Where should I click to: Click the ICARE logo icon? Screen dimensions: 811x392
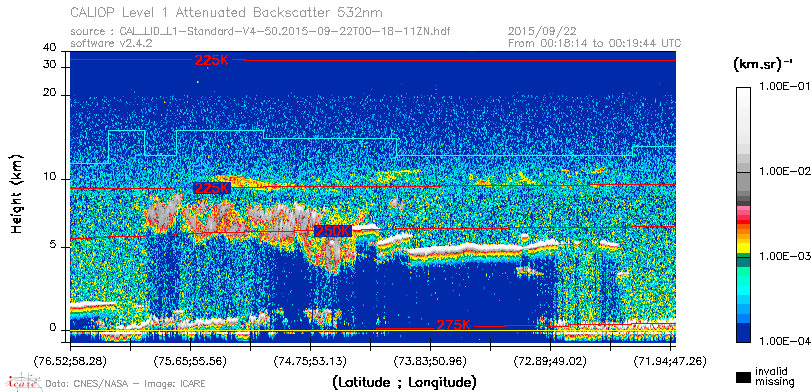[23, 382]
